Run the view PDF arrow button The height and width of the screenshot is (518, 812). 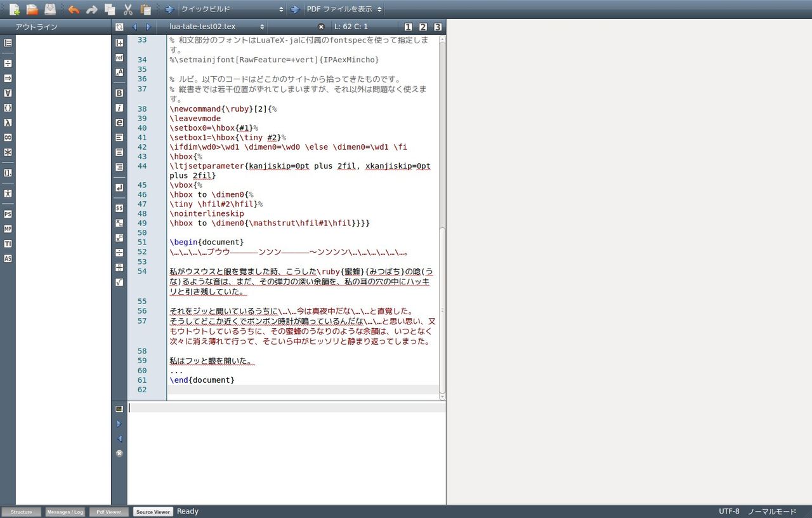tap(295, 10)
